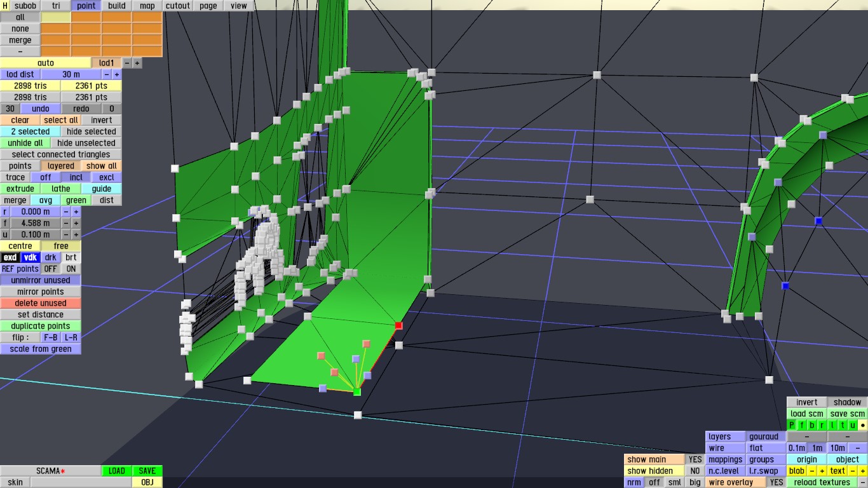Decrease lod dist with its minus button
Image resolution: width=868 pixels, height=488 pixels.
click(107, 74)
